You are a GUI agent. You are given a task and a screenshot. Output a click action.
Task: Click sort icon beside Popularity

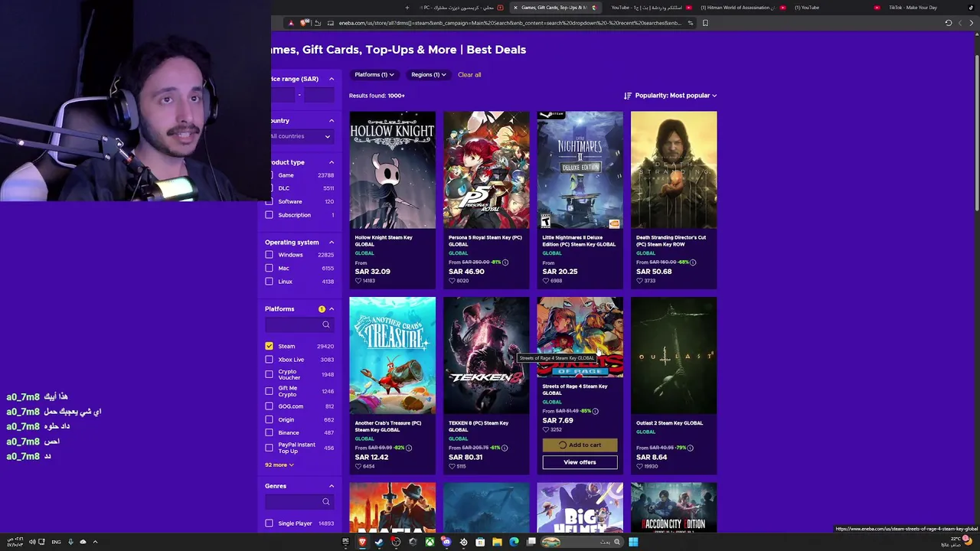[628, 96]
